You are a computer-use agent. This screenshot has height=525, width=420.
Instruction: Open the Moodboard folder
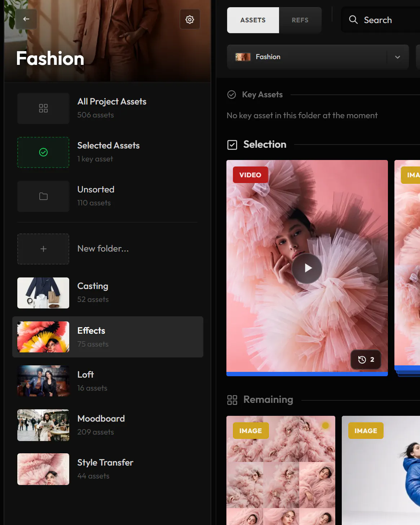[108, 425]
